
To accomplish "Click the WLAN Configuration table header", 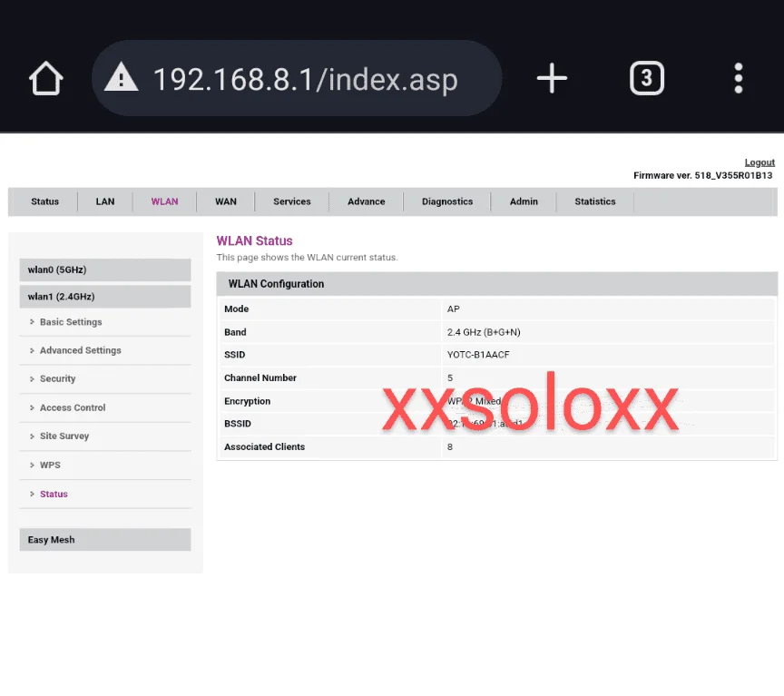I will pyautogui.click(x=496, y=284).
